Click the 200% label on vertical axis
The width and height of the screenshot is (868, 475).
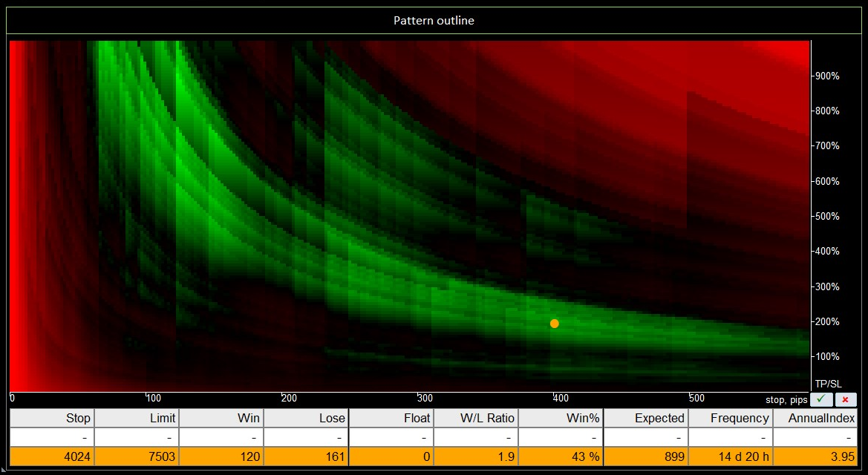coord(827,321)
